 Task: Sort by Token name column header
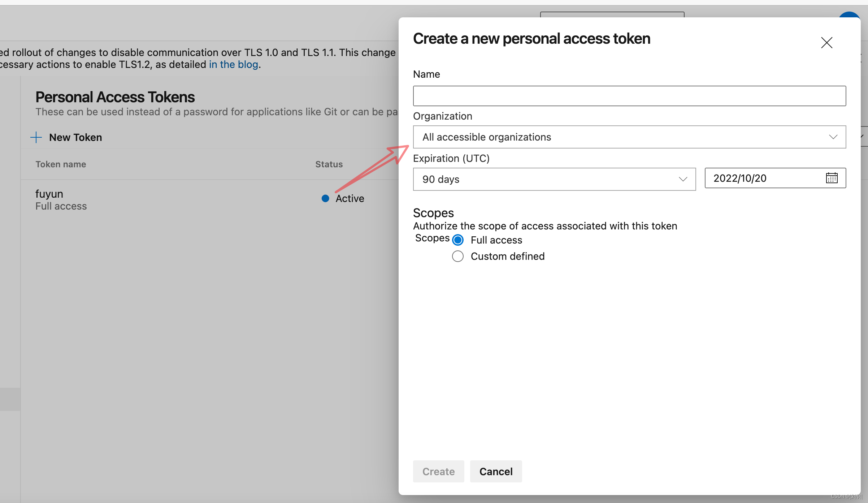click(61, 164)
